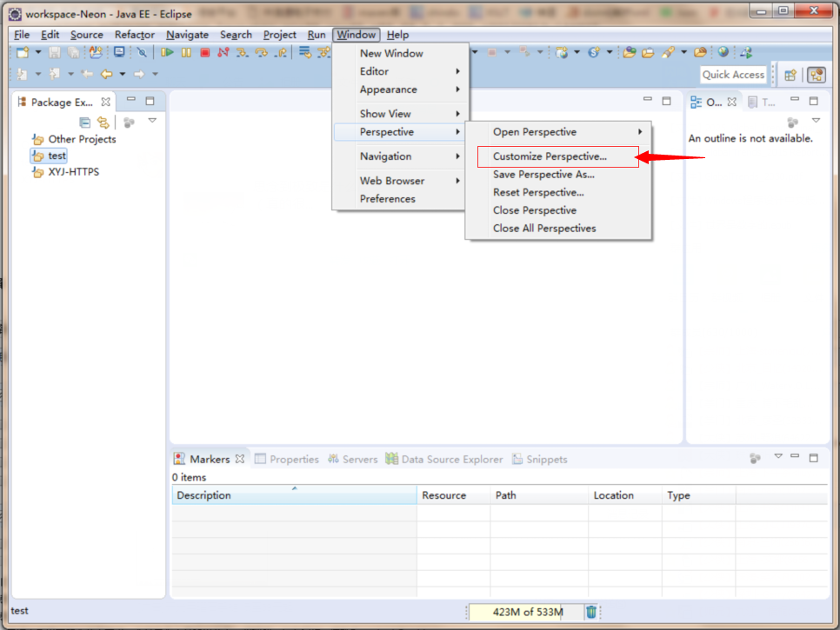Select Customize Perspective... menu entry
This screenshot has width=840, height=630.
click(x=558, y=156)
